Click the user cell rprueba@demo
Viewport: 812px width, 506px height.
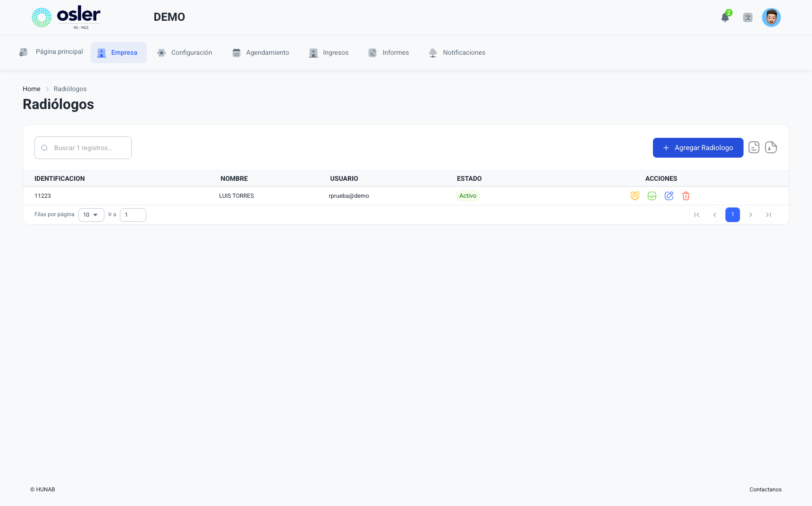tap(349, 196)
